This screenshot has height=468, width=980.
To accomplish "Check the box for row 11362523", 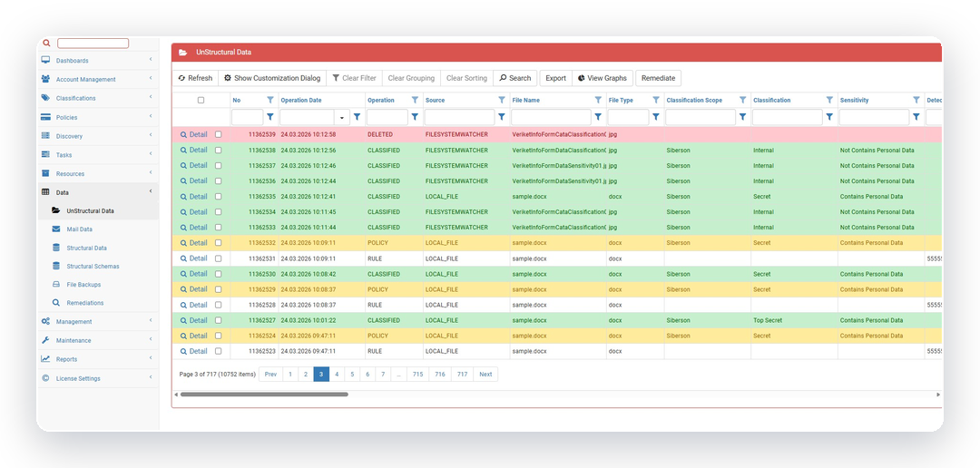I will (218, 351).
